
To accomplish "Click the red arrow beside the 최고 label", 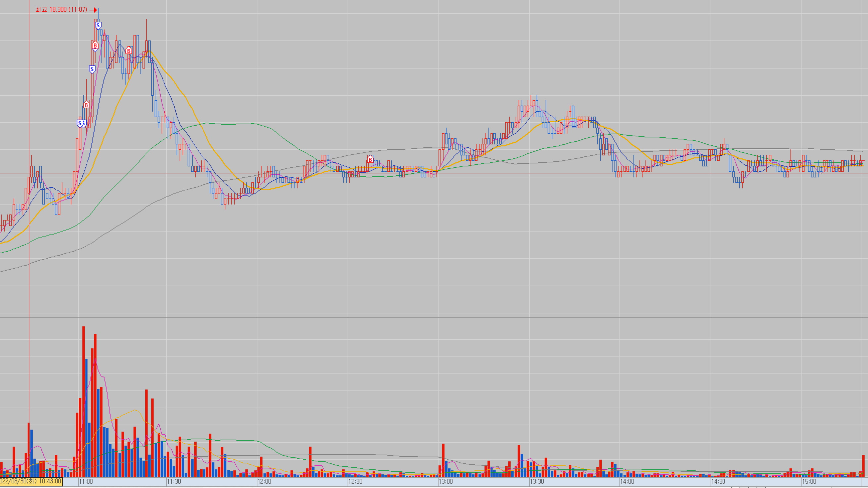I will tap(93, 10).
